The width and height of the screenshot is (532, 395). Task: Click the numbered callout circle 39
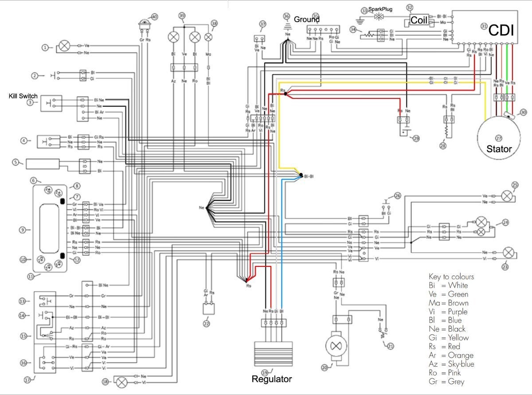click(x=182, y=16)
